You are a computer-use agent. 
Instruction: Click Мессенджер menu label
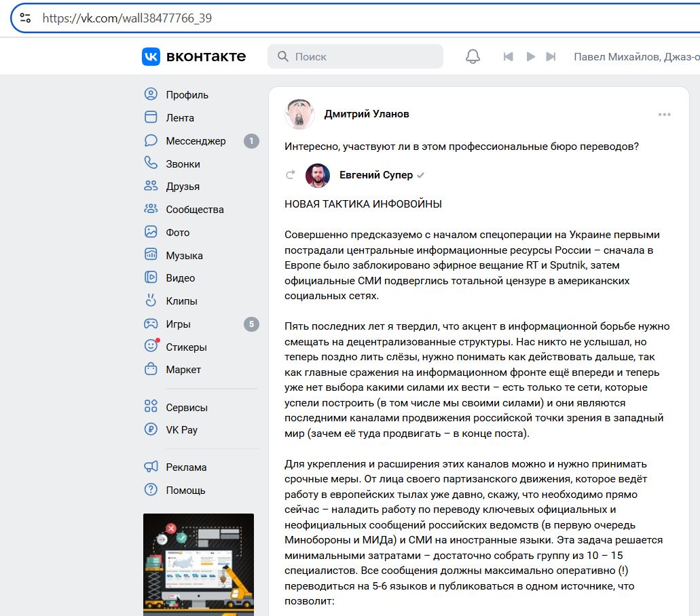196,141
